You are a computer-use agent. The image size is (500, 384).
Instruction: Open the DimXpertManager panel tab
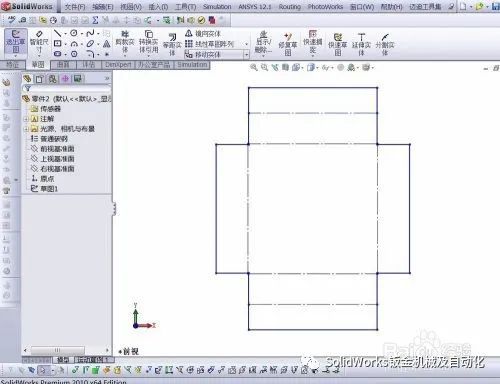point(65,79)
